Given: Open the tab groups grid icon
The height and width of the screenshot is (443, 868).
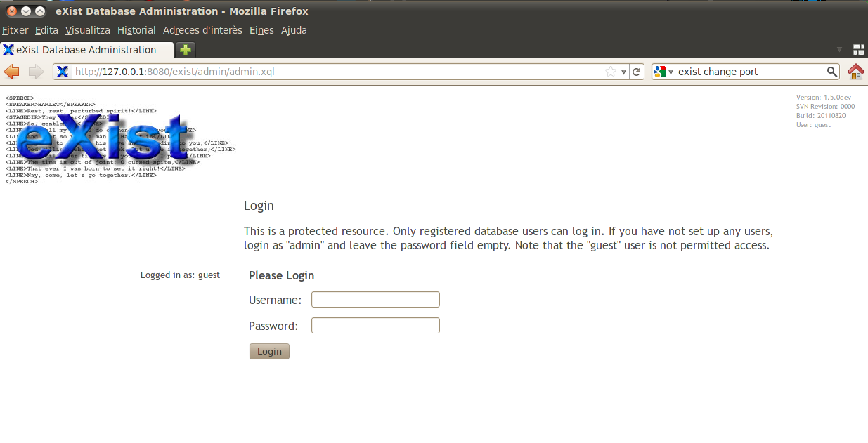Looking at the screenshot, I should (858, 50).
